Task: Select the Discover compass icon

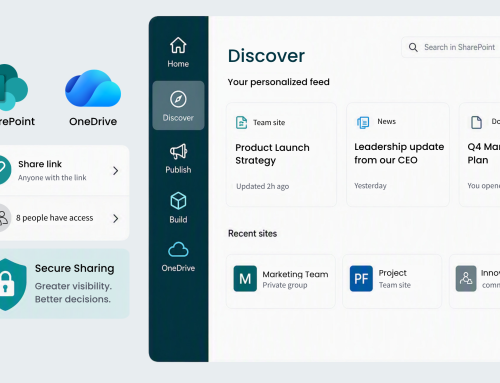Action: tap(178, 99)
